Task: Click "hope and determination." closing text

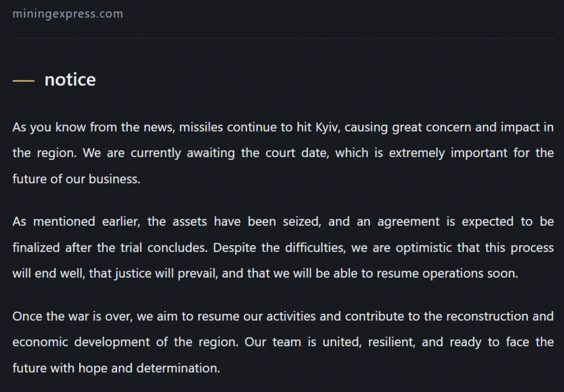Action: (149, 368)
